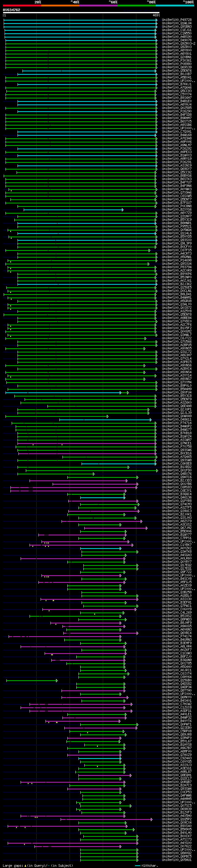Select hit label UniRef100_Q74CM3
Viewport: 197px width, 868px height.
[177, 504]
